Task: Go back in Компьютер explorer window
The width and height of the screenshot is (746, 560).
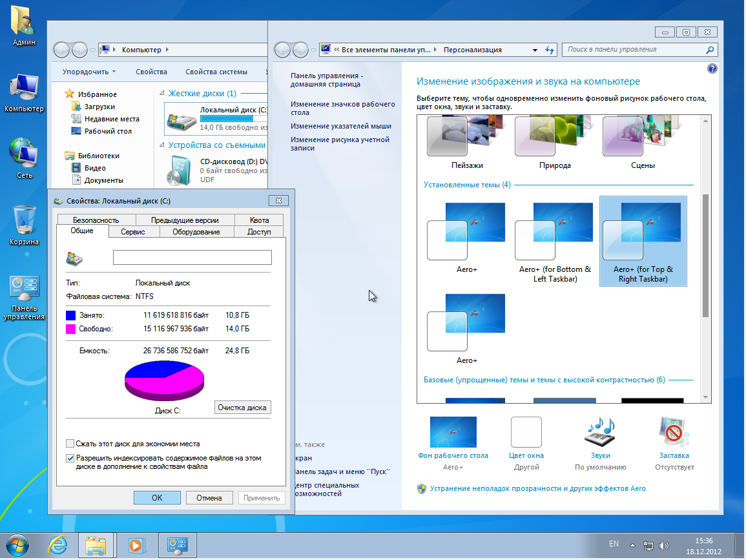Action: click(x=61, y=50)
